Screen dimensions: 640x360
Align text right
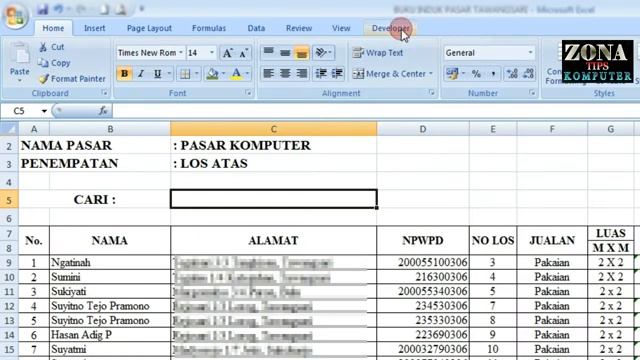coord(302,73)
